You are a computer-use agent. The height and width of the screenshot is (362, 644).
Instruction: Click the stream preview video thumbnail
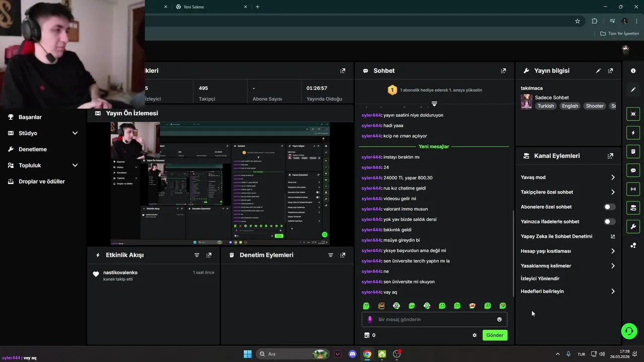coord(220,183)
